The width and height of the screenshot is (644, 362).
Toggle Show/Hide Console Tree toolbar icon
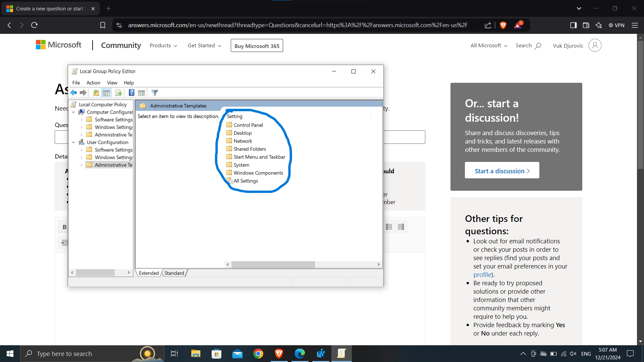tap(106, 93)
